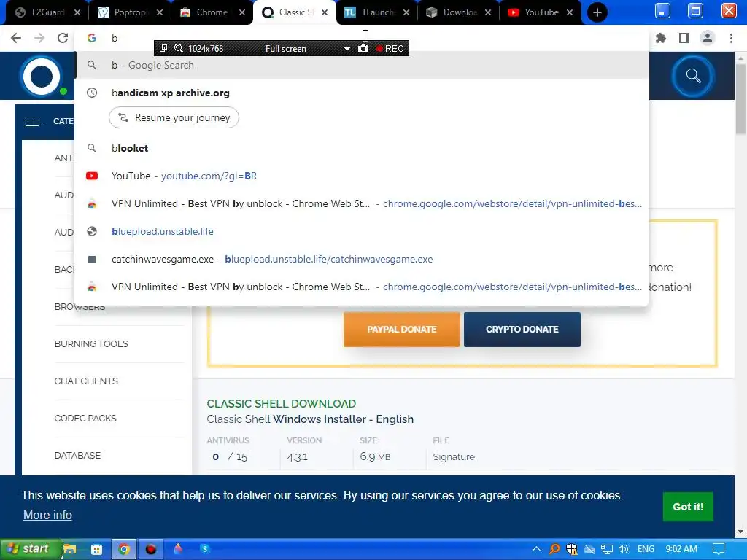The width and height of the screenshot is (747, 560).
Task: Select the 'blooket' search suggestion
Action: (362, 148)
